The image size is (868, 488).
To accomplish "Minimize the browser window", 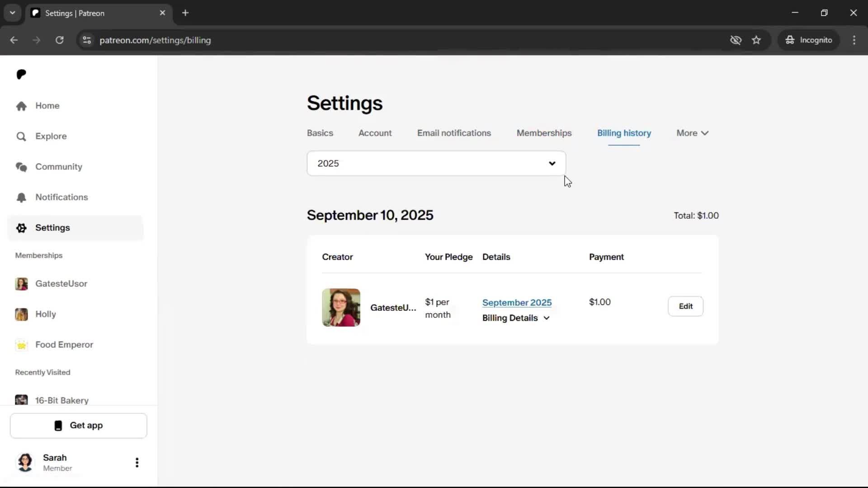I will (795, 13).
